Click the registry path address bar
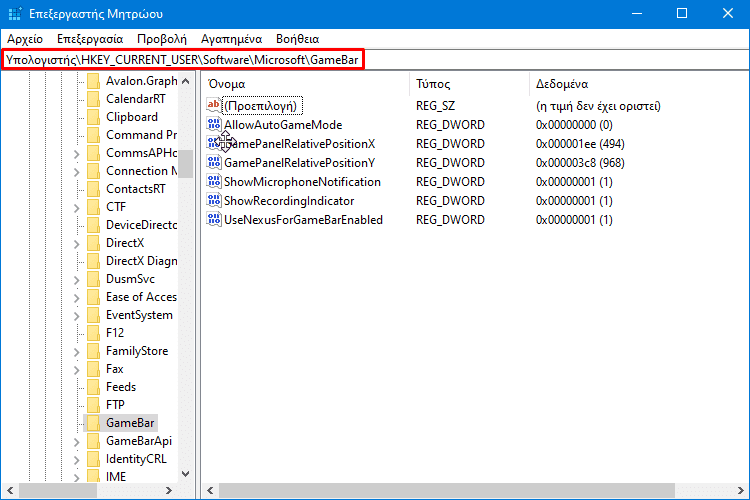Viewport: 750px width, 500px height. 375,60
